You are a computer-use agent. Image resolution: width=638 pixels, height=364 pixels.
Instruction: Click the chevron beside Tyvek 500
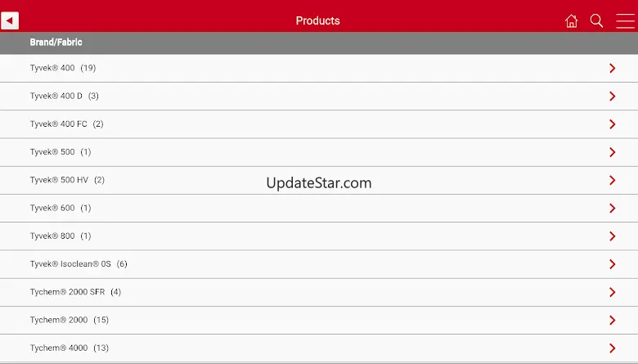click(x=612, y=152)
